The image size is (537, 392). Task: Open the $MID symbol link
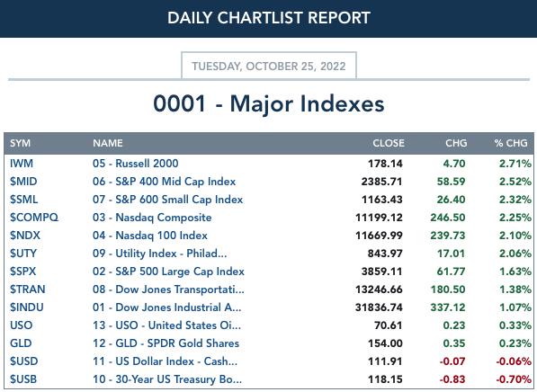(23, 182)
